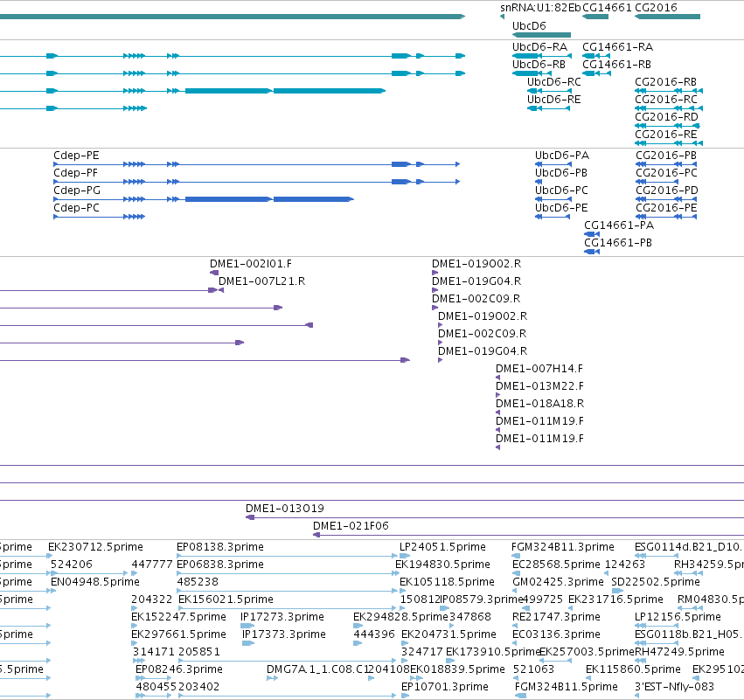Open EST FGM324B11.3prime
Image resolution: width=744 pixels, height=700 pixels.
click(563, 547)
